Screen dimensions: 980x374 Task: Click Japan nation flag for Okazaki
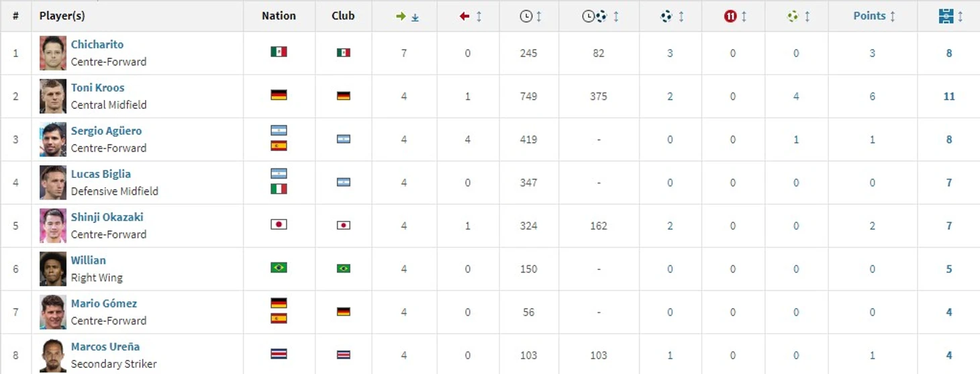[x=279, y=225]
